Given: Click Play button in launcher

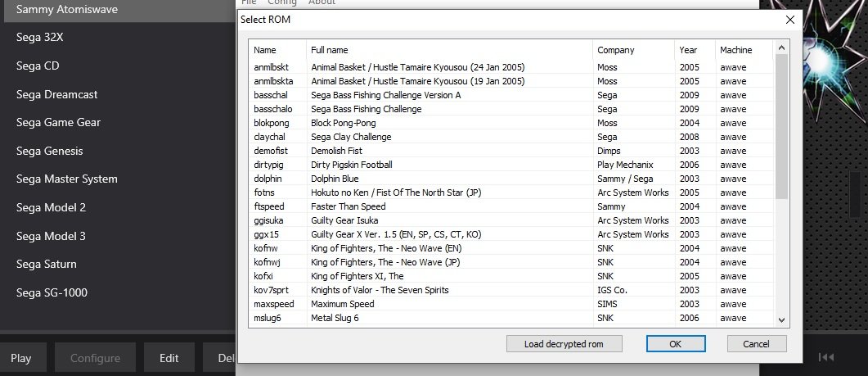Looking at the screenshot, I should pyautogui.click(x=21, y=358).
